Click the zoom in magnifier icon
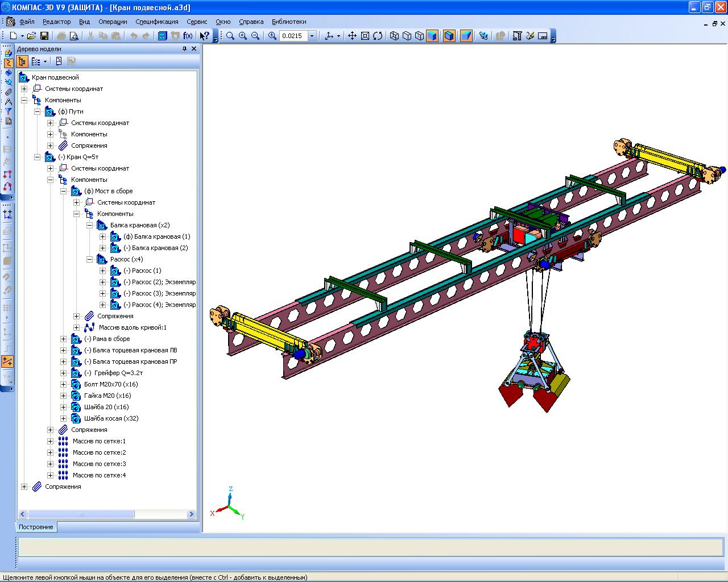The width and height of the screenshot is (728, 582). pyautogui.click(x=243, y=36)
